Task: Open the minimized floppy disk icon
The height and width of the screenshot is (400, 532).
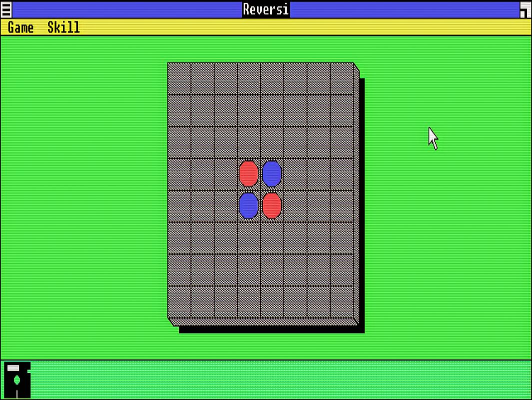Action: pos(16,380)
